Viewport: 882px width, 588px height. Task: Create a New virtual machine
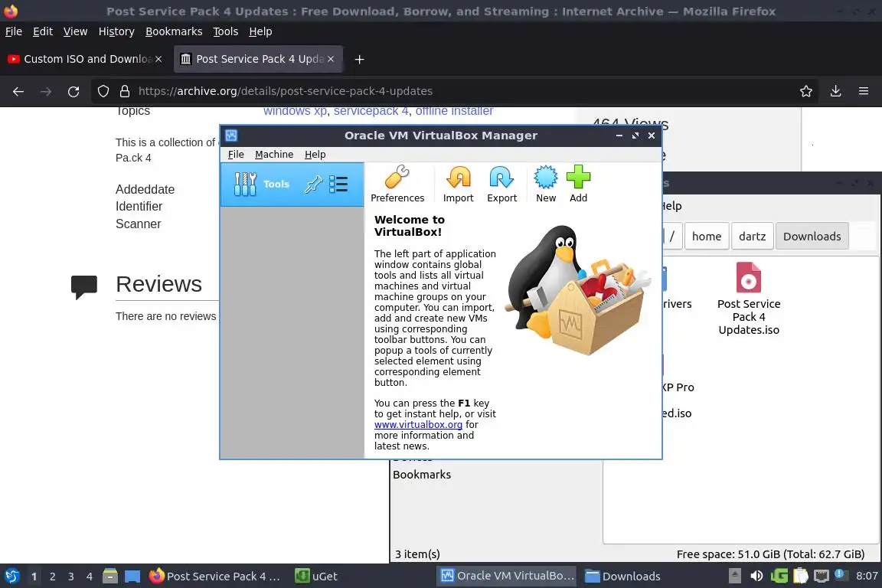tap(546, 184)
